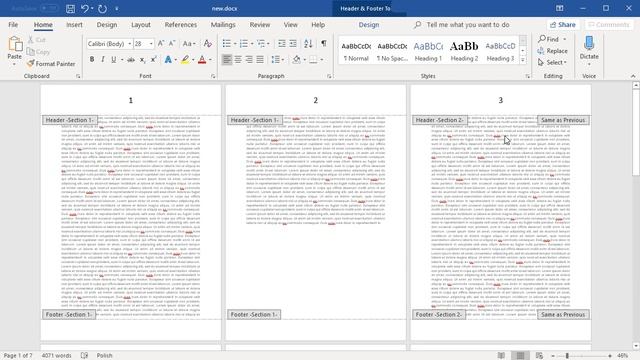Open the line spacing dropdown
640x360 pixels.
pos(283,60)
